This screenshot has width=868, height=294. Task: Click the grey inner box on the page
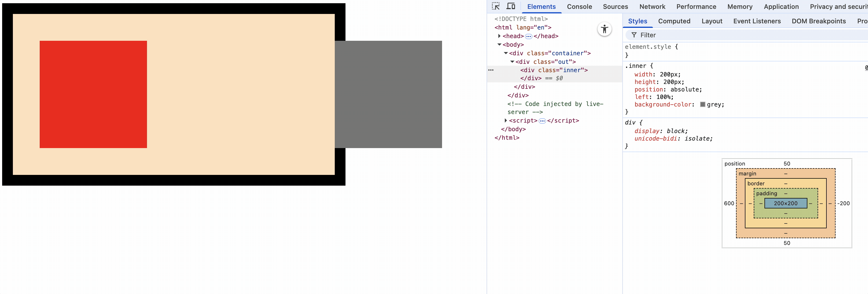(x=388, y=94)
